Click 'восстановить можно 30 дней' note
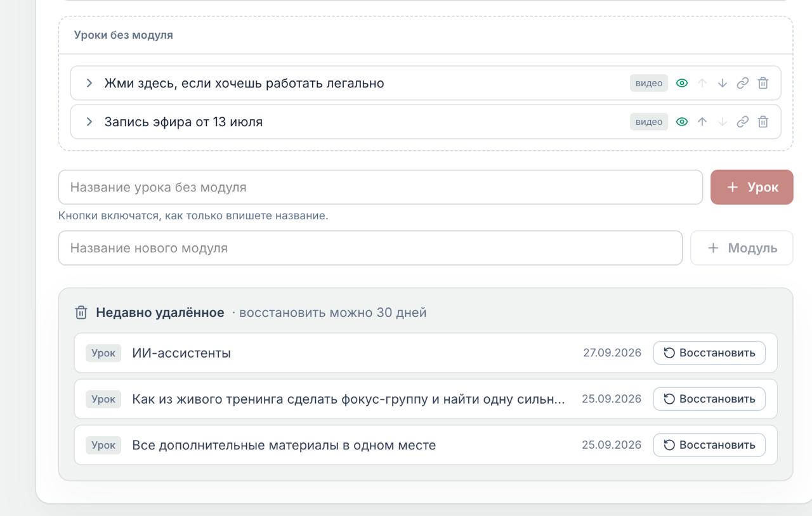Screen dimensions: 812x516 click(x=333, y=313)
